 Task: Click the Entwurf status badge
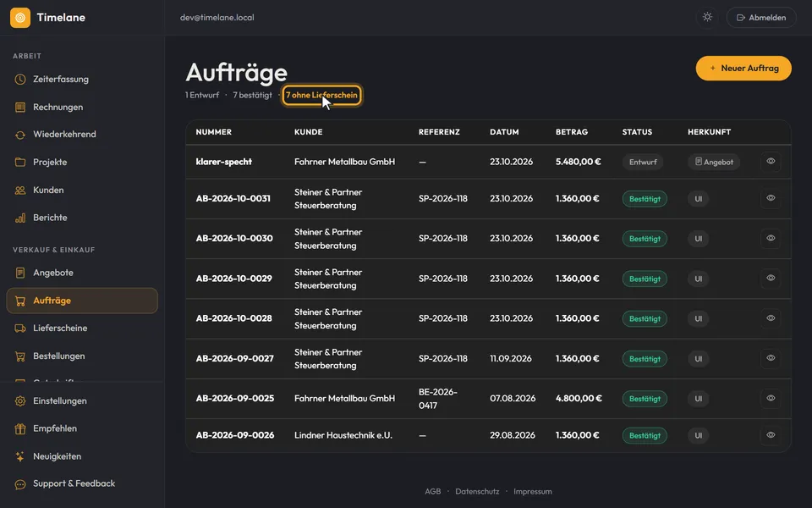(643, 163)
